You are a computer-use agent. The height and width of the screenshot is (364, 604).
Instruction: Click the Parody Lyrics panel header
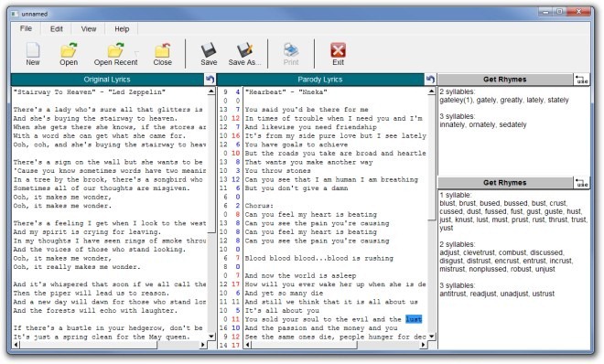[x=320, y=80]
